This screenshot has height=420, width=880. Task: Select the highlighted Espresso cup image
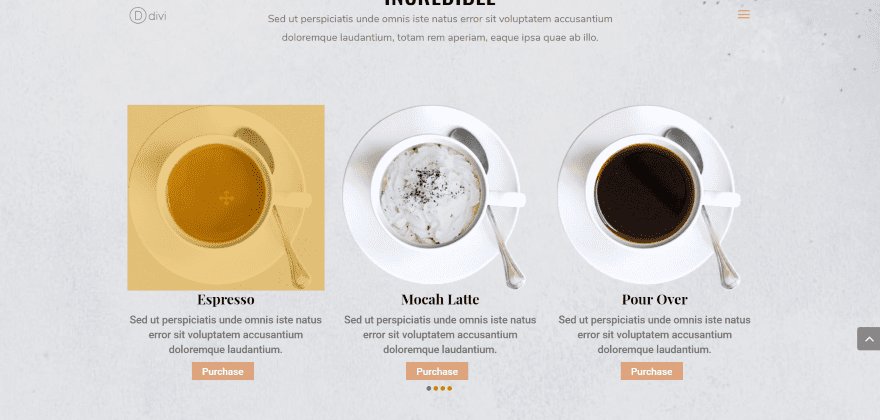point(226,198)
